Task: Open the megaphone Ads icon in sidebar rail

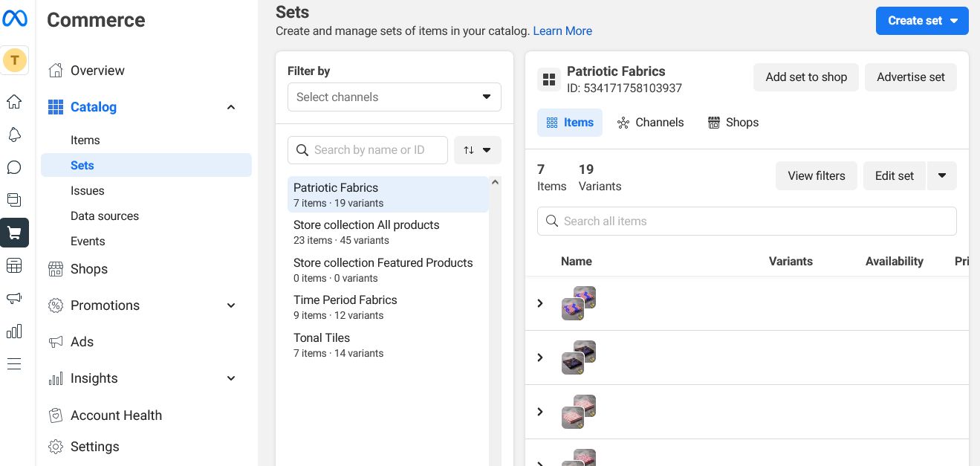Action: click(14, 298)
